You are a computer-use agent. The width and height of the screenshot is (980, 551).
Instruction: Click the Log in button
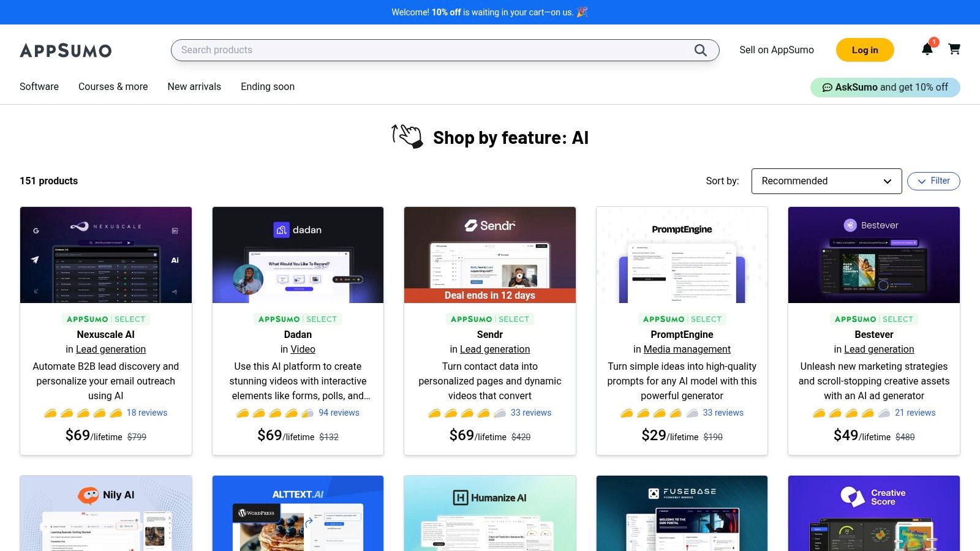[x=865, y=50]
